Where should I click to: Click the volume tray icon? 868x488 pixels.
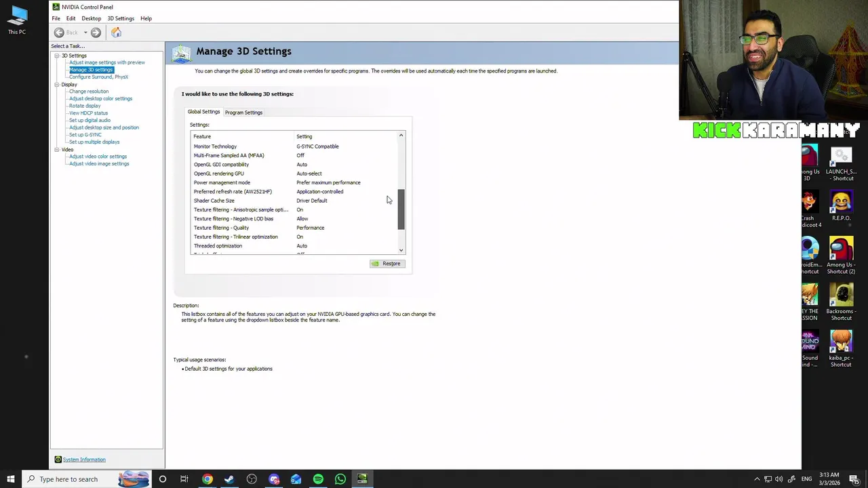(x=779, y=479)
